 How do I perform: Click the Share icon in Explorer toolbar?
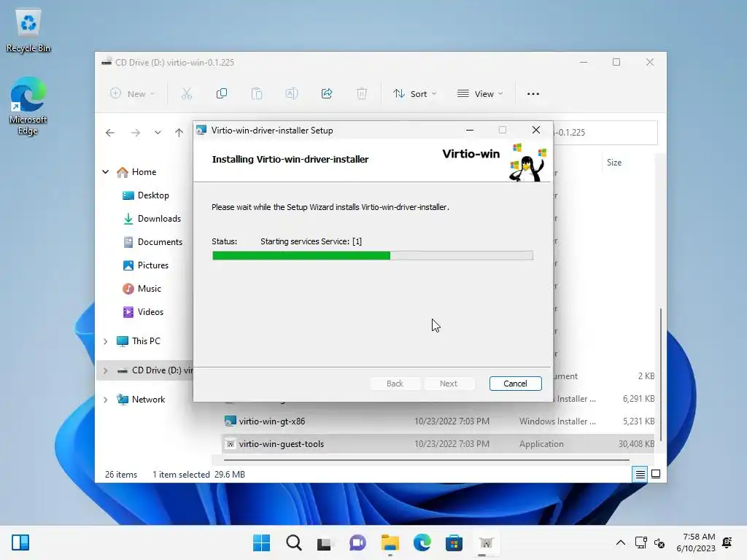point(327,94)
